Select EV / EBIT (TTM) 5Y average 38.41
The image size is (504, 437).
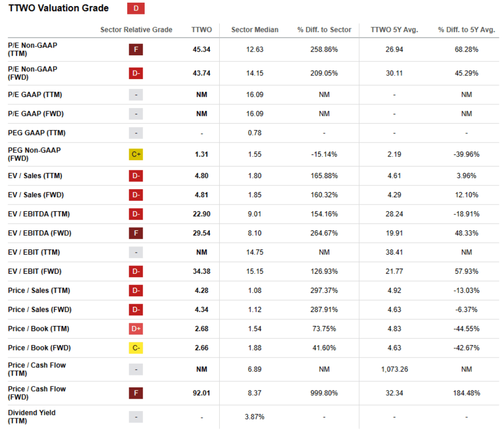(394, 253)
